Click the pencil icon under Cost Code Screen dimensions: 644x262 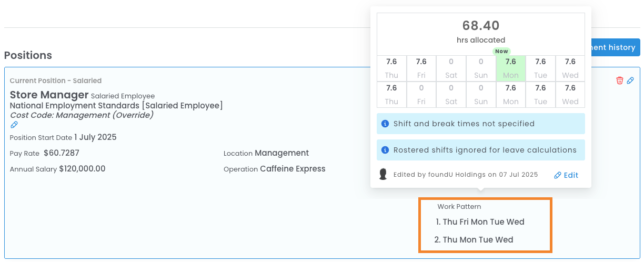(x=14, y=125)
